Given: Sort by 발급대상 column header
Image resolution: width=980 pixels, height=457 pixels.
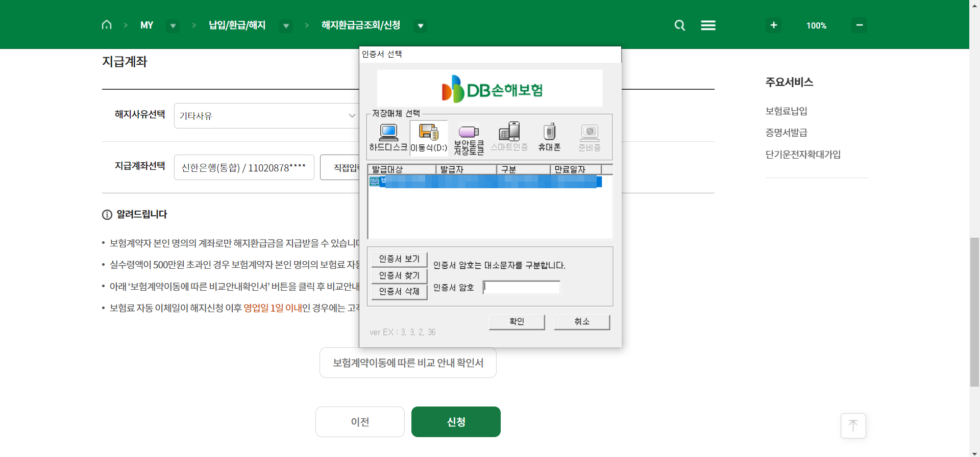Looking at the screenshot, I should (402, 169).
